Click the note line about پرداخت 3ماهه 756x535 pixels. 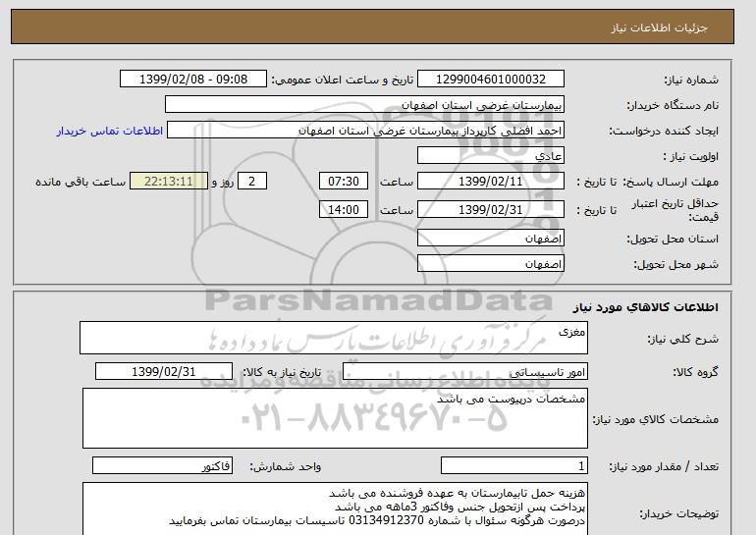459,508
